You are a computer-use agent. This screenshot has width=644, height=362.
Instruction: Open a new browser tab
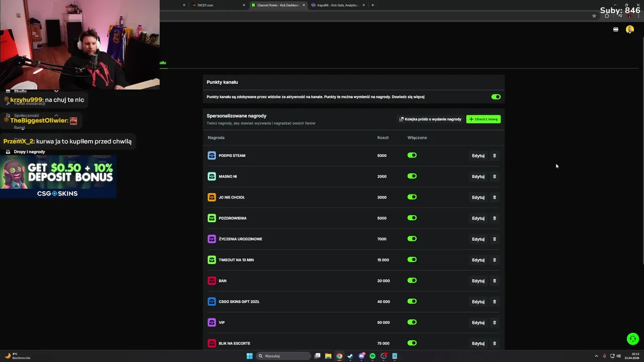coord(372,5)
